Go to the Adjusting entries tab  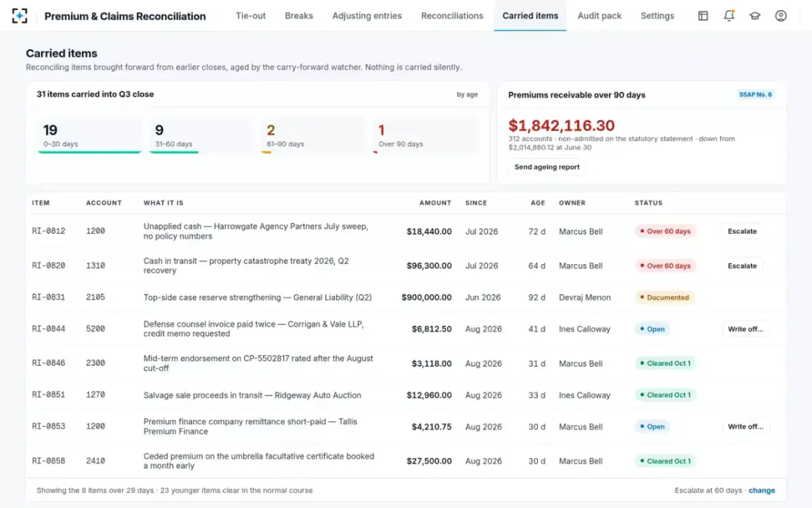coord(367,16)
